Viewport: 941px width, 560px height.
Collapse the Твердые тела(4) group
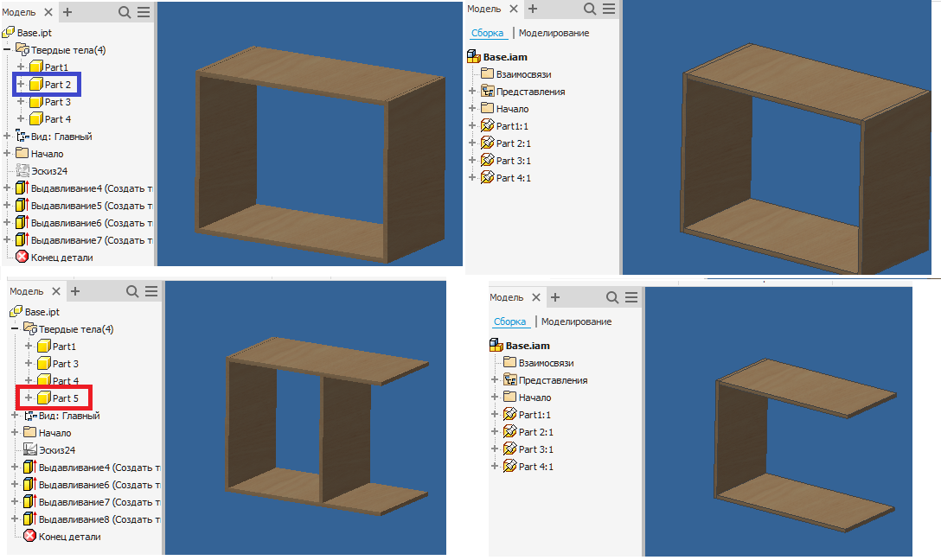pos(8,49)
